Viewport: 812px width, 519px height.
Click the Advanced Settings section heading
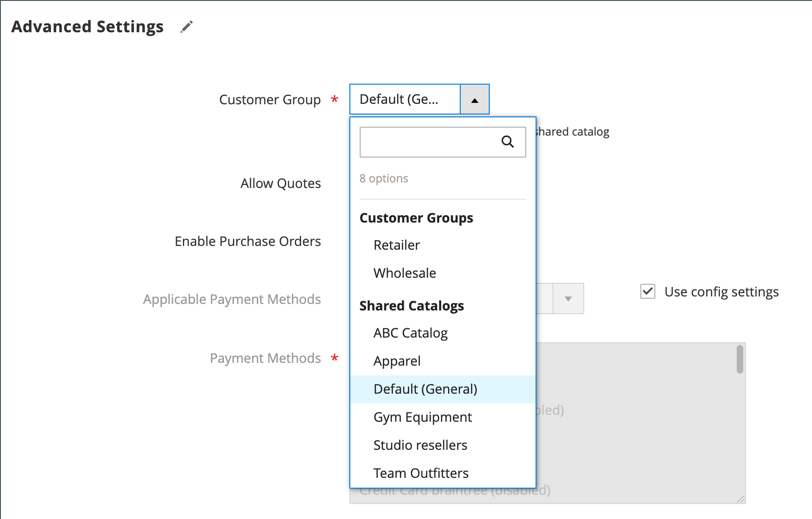coord(87,27)
